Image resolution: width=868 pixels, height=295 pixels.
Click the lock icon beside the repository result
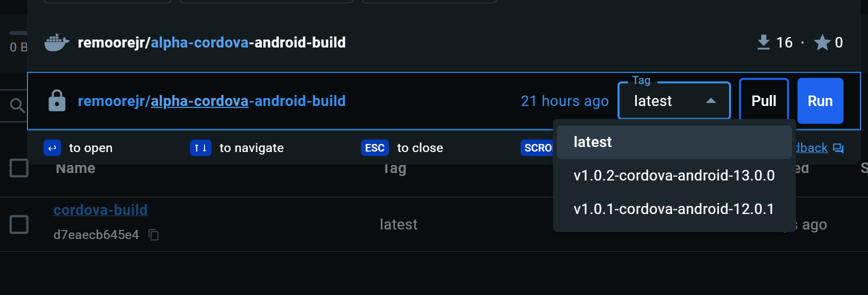click(x=57, y=101)
